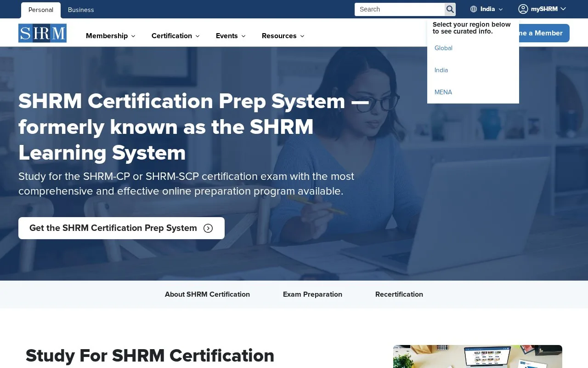Select India in the region list
Image resolution: width=588 pixels, height=368 pixels.
441,70
